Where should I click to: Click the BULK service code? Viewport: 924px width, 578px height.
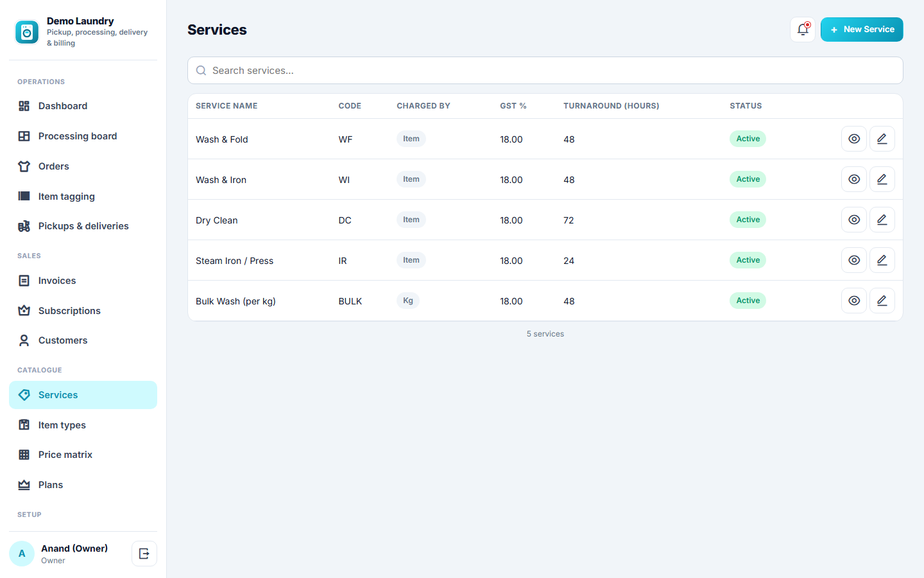[x=350, y=301]
